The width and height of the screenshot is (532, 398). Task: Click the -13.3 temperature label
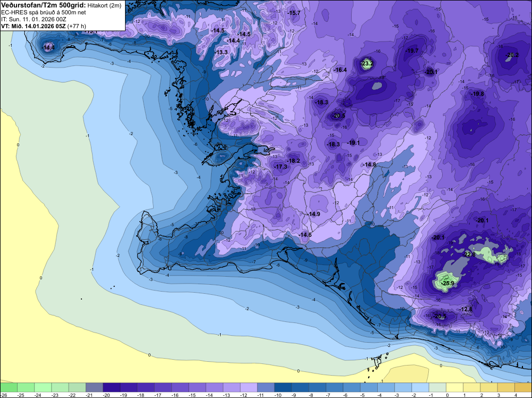tap(221, 52)
